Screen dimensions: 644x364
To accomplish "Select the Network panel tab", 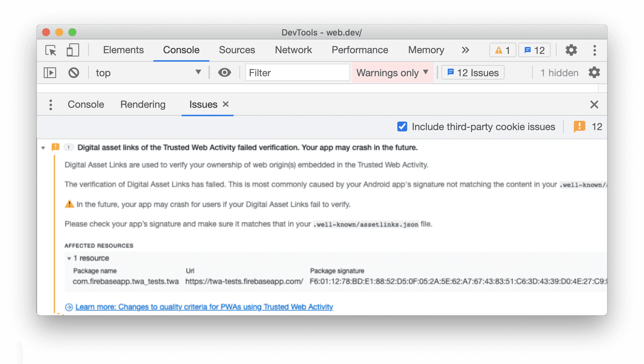I will [x=294, y=50].
